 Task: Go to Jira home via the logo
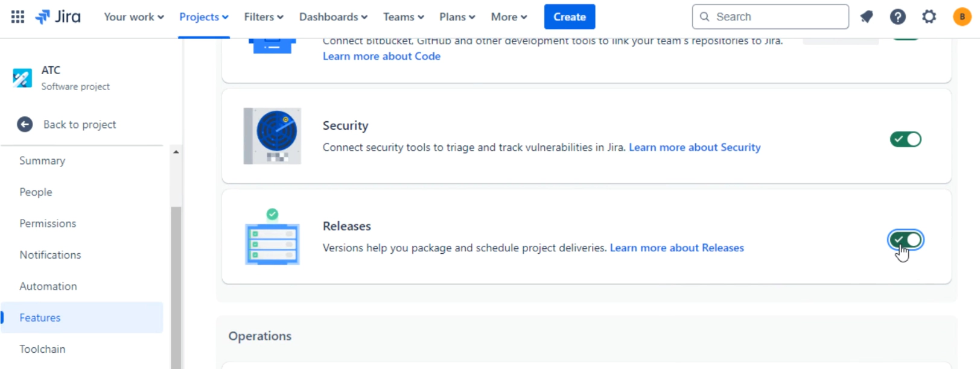[x=58, y=17]
